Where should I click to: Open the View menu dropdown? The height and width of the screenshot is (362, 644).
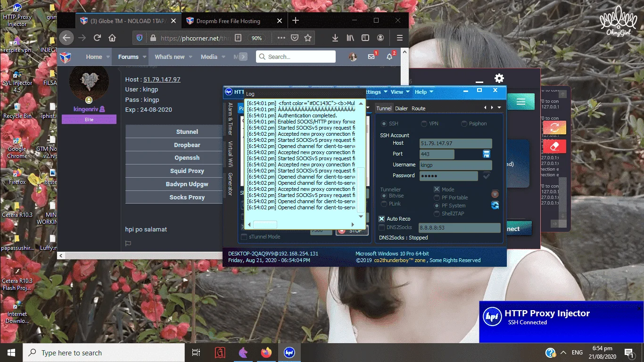pyautogui.click(x=400, y=92)
